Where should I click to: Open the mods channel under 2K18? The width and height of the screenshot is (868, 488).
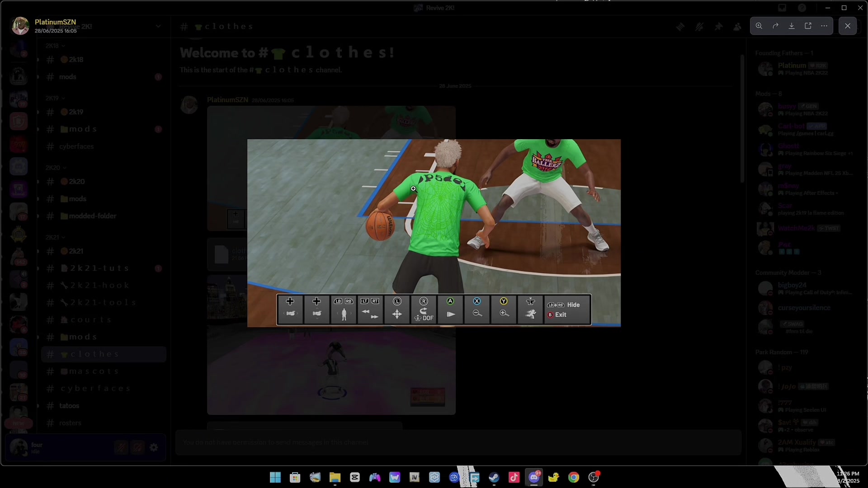point(104,77)
